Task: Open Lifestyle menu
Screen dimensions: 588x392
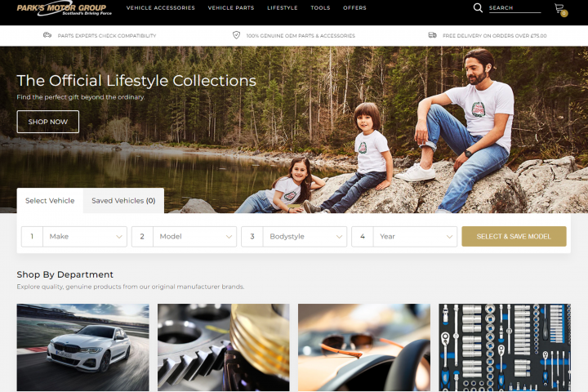Action: click(x=283, y=7)
